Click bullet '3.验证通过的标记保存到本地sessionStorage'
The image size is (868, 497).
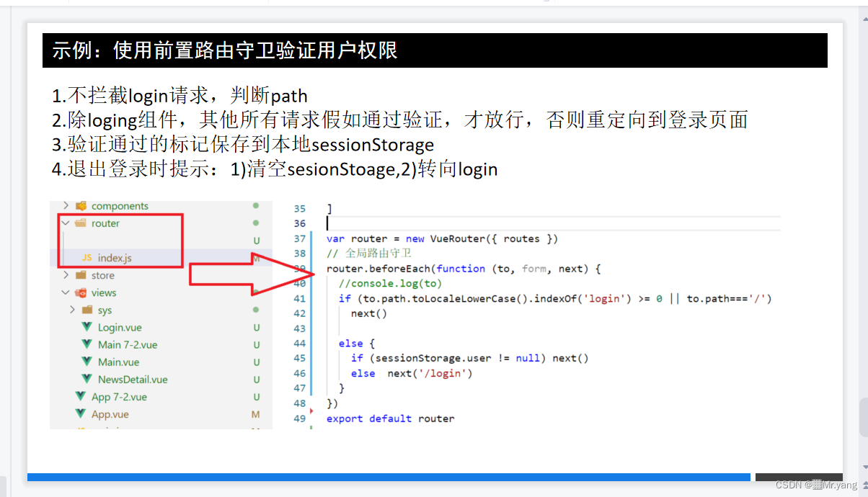pos(243,145)
